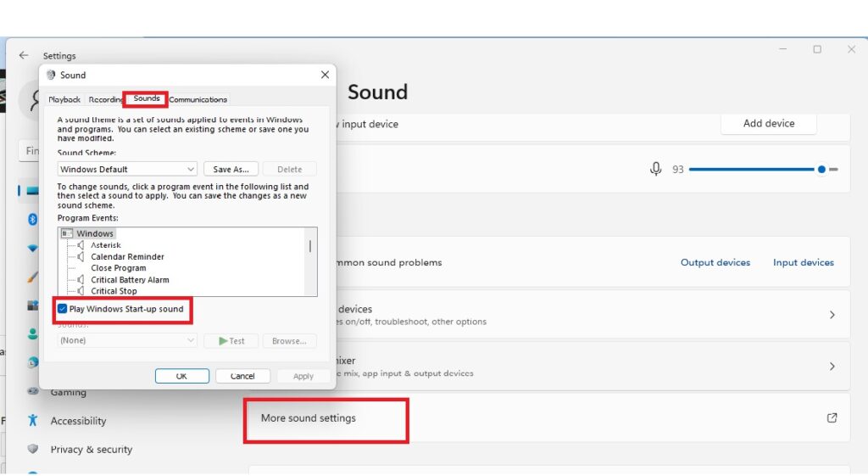Click the speaker icon next to Asterisk
The width and height of the screenshot is (868, 476).
(81, 245)
